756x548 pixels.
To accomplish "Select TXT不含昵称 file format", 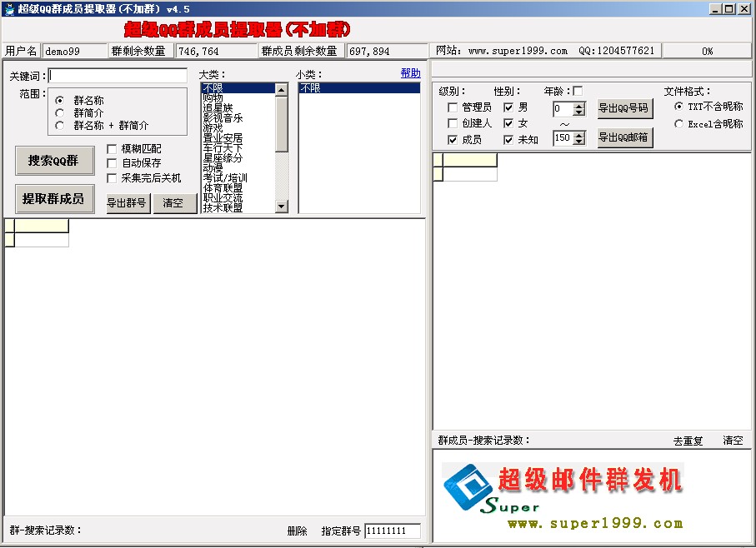I will tap(678, 106).
